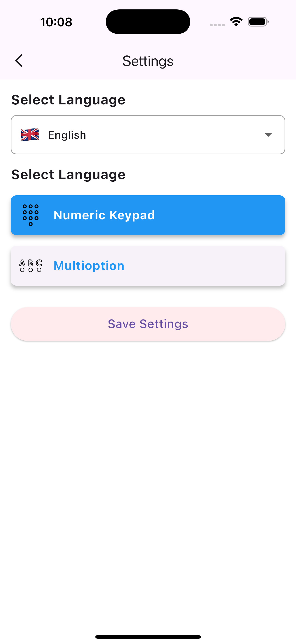This screenshot has width=296, height=644.
Task: Tap the battery status icon
Action: tap(258, 22)
